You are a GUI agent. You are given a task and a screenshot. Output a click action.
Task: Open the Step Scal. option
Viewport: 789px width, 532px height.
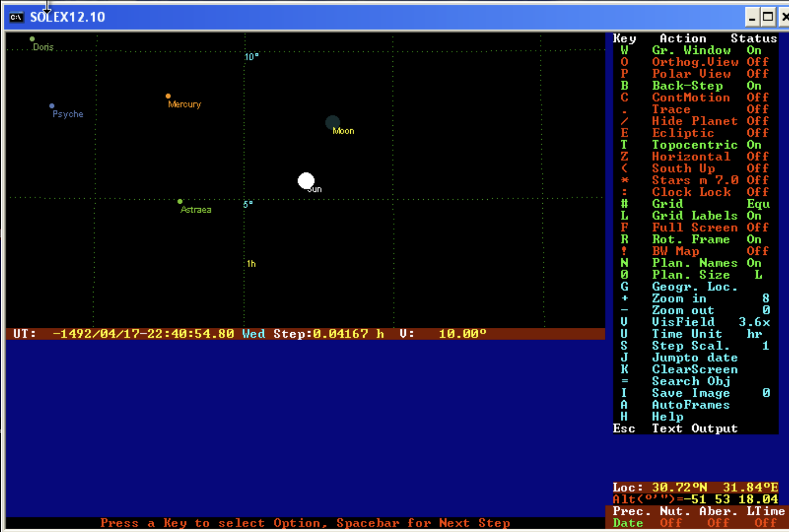pos(695,346)
